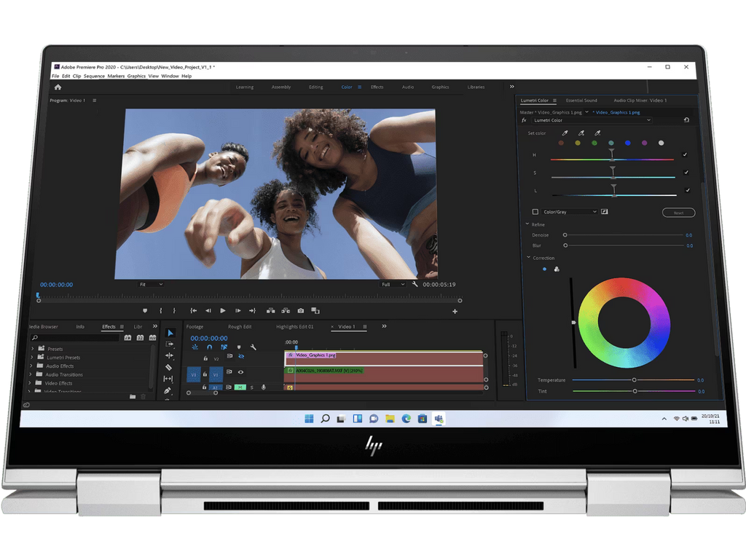This screenshot has width=746, height=560.
Task: Open Microsoft Edge from the taskbar
Action: pos(406,419)
